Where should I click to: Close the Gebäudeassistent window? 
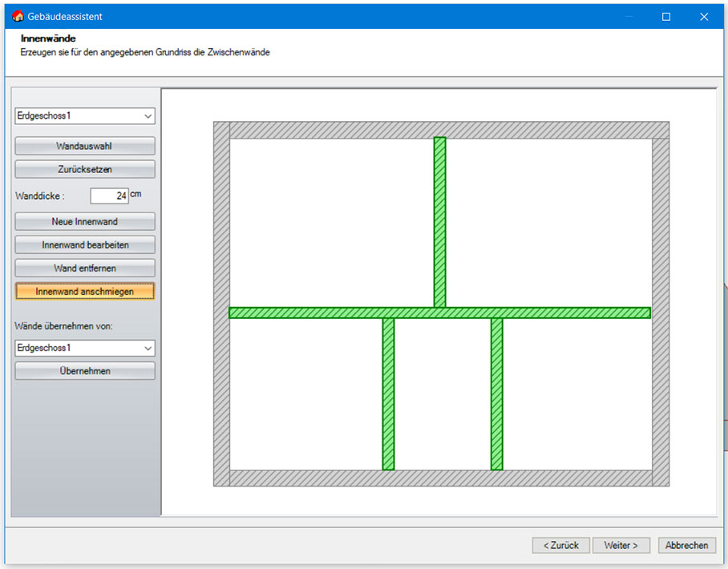point(704,17)
